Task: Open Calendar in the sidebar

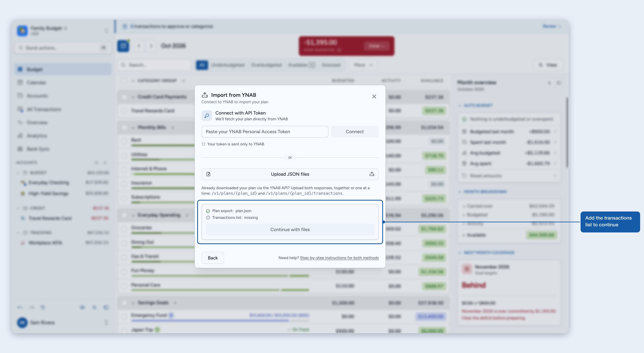Action: pyautogui.click(x=63, y=82)
